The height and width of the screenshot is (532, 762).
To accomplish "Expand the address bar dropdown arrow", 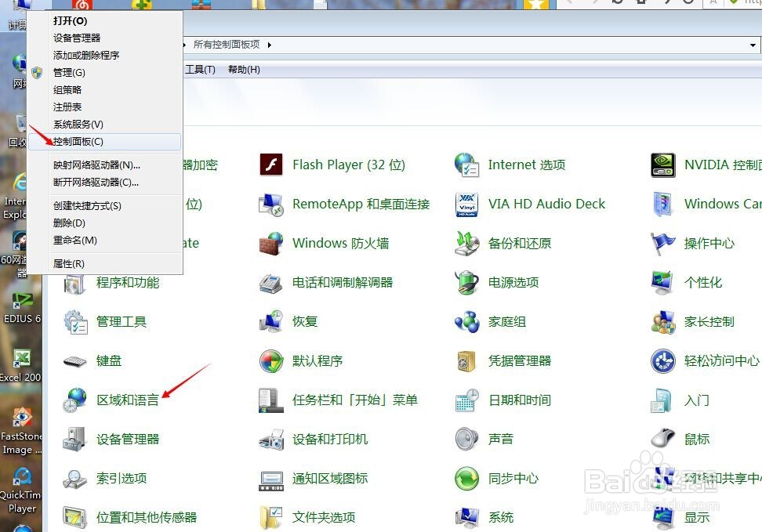I will [x=753, y=45].
